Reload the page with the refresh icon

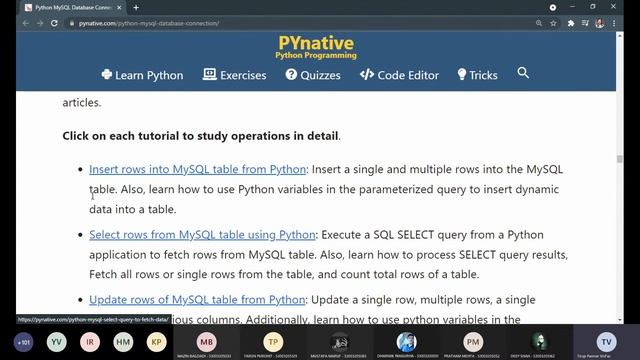pyautogui.click(x=54, y=23)
